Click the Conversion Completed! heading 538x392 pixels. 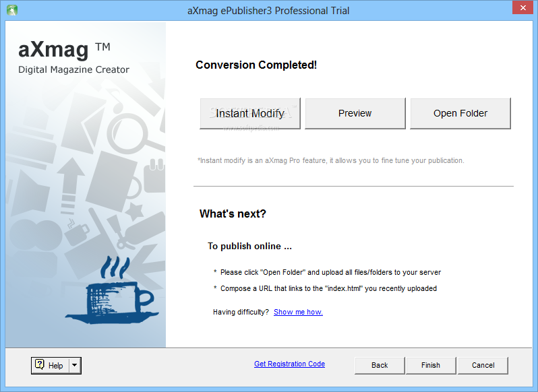pos(256,65)
